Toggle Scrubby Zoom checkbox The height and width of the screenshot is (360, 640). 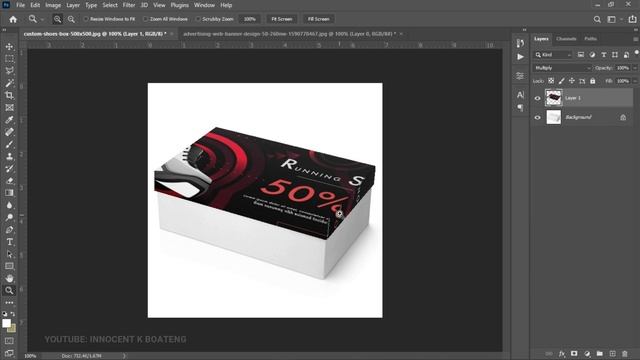tap(198, 19)
